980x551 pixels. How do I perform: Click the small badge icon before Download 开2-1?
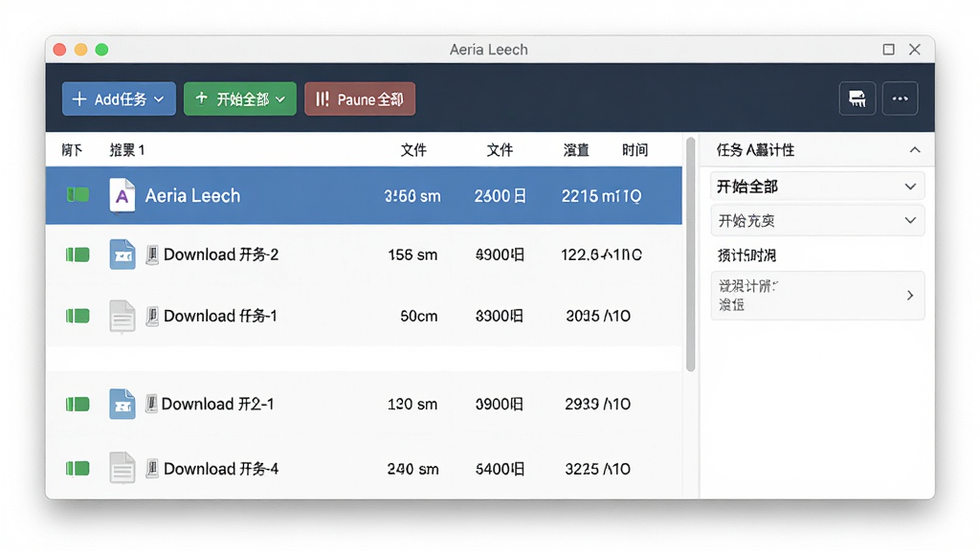click(151, 404)
